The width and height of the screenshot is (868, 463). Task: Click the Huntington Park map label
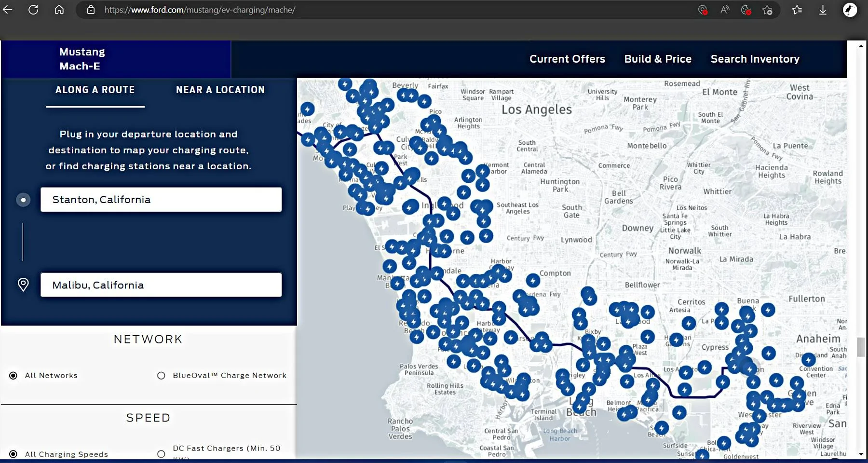click(560, 185)
